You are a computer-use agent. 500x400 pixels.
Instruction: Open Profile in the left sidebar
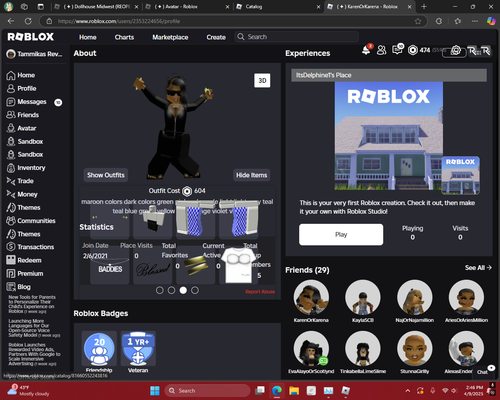click(x=21, y=89)
